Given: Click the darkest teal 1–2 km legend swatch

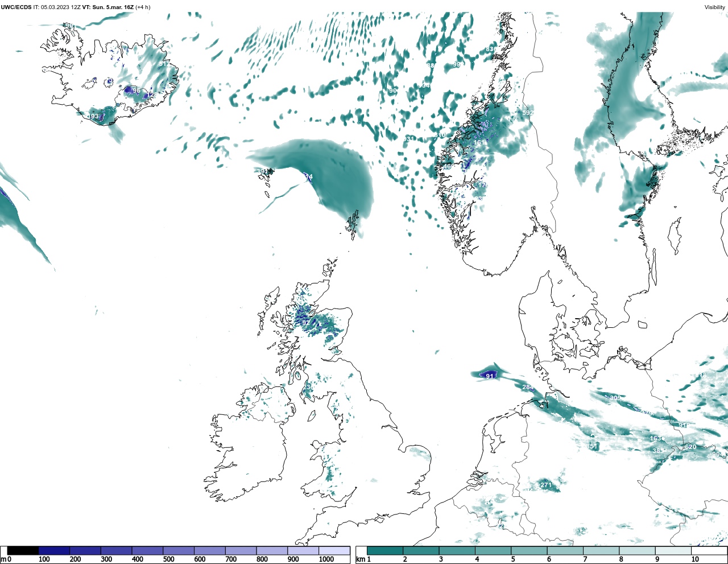Looking at the screenshot, I should (385, 550).
